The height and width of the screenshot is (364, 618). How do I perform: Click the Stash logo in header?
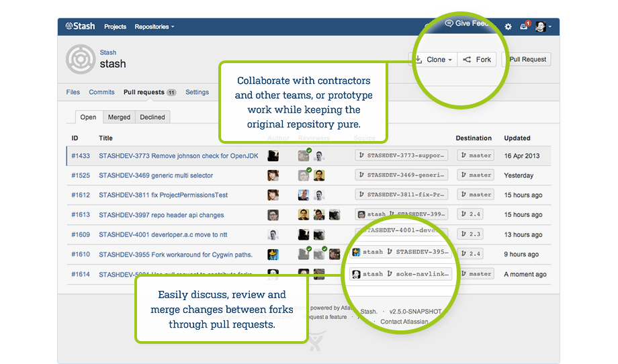coord(80,26)
